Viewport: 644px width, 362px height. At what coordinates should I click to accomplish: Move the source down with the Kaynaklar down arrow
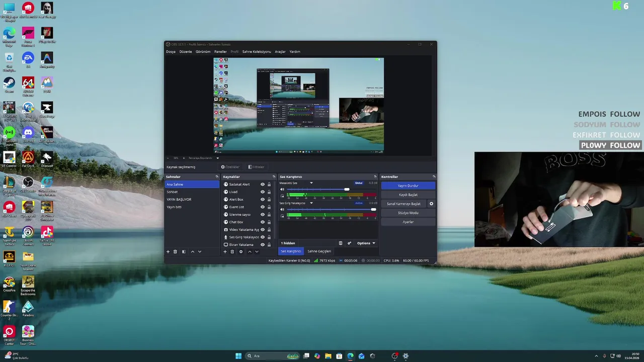click(257, 251)
